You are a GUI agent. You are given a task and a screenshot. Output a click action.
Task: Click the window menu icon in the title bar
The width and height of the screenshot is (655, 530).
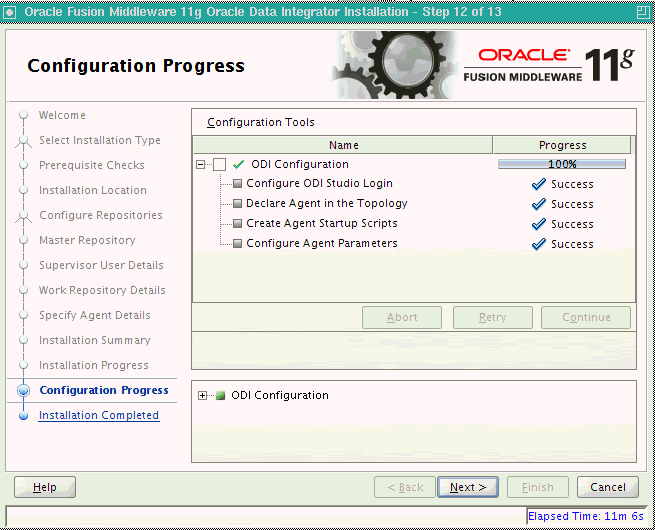(x=9, y=12)
